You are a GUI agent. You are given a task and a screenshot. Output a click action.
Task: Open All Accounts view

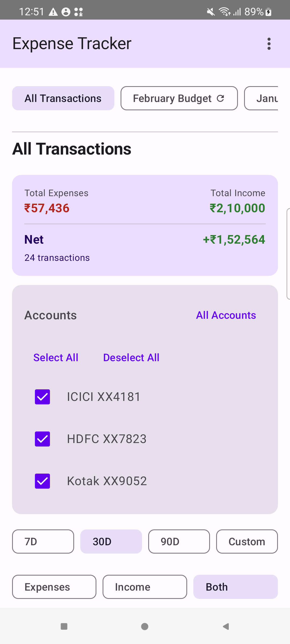pyautogui.click(x=226, y=315)
